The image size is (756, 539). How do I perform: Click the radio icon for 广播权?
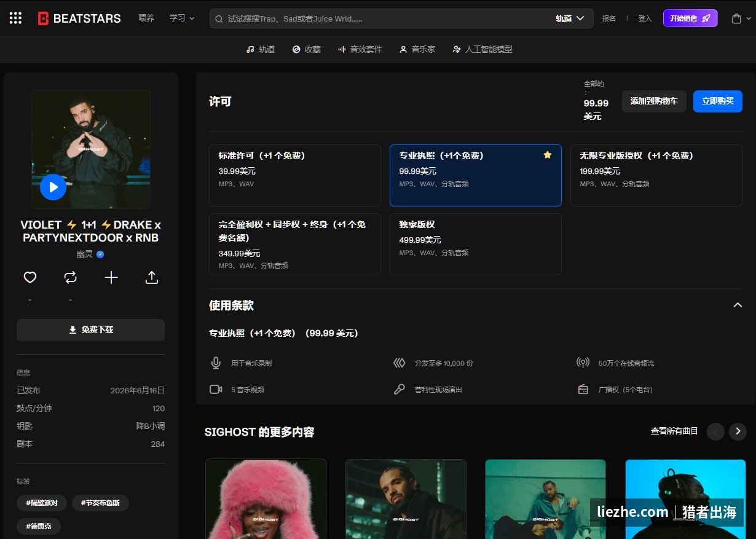coord(583,389)
